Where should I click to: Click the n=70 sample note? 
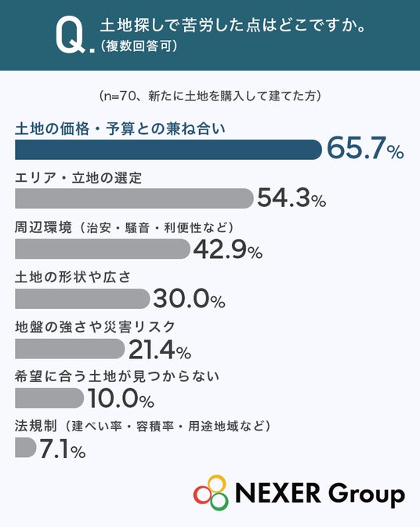211,96
